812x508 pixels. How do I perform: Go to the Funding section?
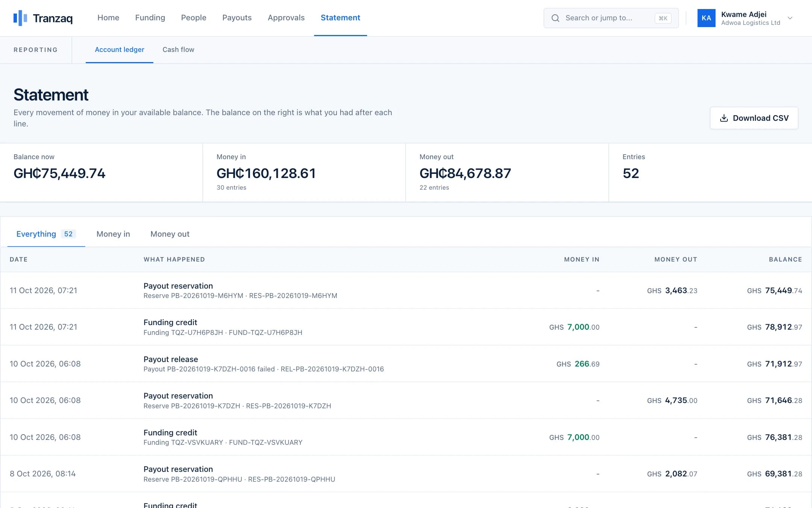pos(150,18)
